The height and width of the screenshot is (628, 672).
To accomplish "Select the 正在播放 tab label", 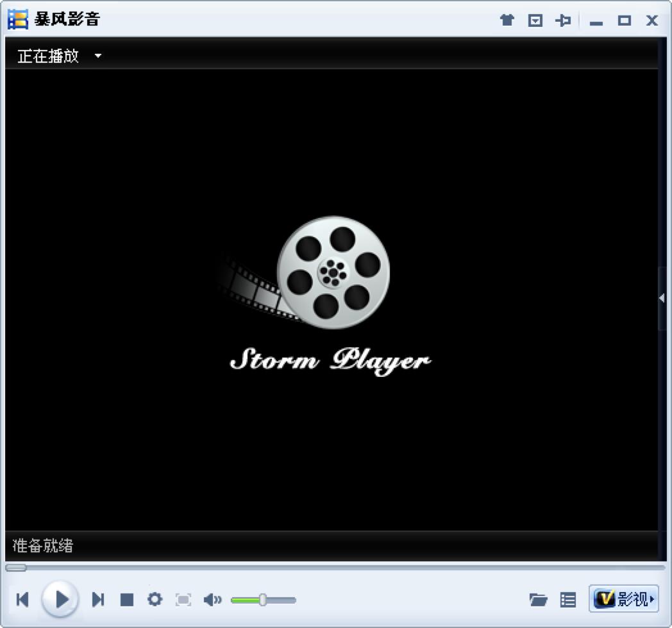I will tap(48, 56).
